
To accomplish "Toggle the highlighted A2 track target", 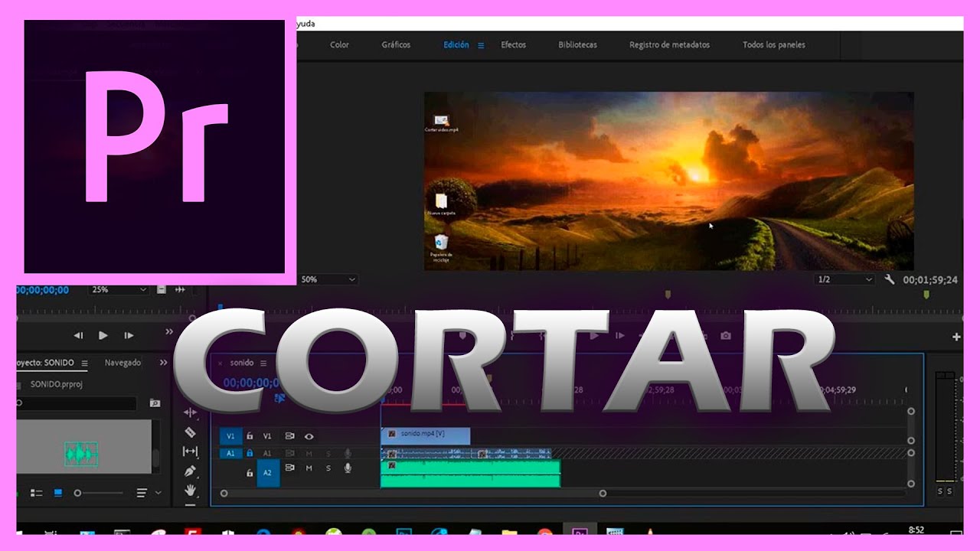I will (x=268, y=473).
